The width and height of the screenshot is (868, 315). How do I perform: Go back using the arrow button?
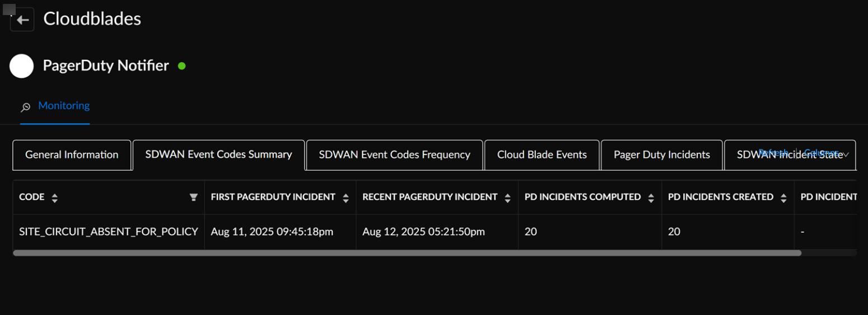(x=22, y=20)
